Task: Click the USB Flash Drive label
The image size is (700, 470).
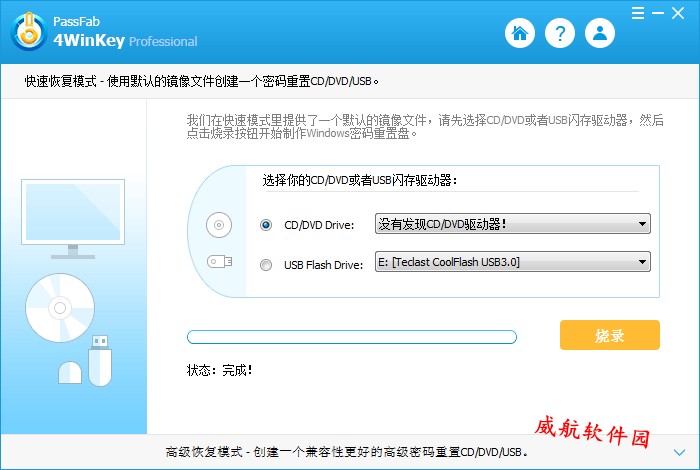Action: click(323, 265)
